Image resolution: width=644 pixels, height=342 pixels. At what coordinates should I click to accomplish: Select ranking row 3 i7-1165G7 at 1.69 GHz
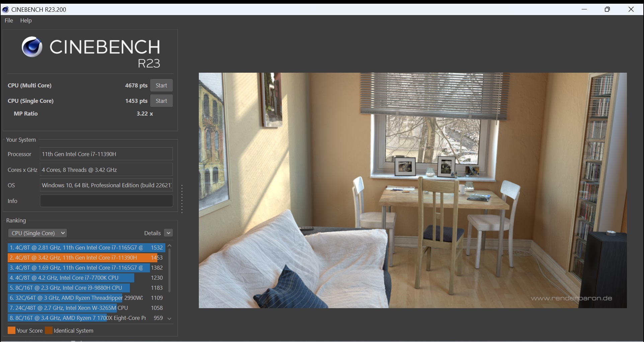pos(86,268)
